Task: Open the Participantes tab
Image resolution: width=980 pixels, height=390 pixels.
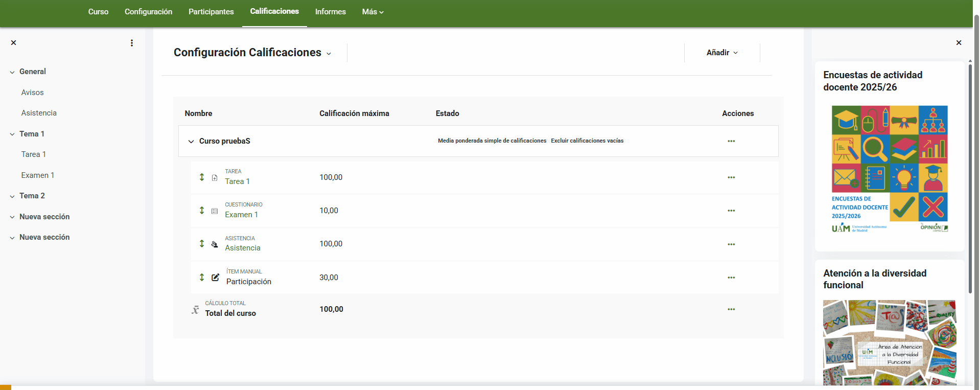Action: (x=211, y=12)
